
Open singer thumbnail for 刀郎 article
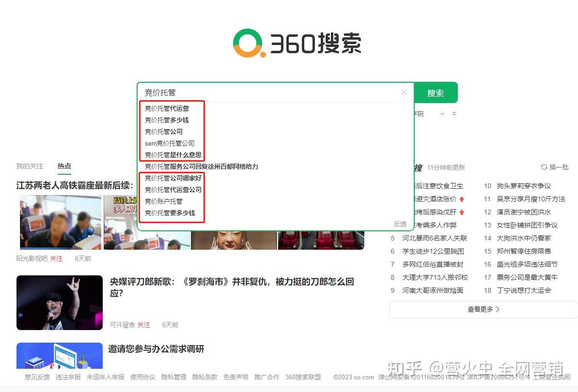tap(59, 302)
